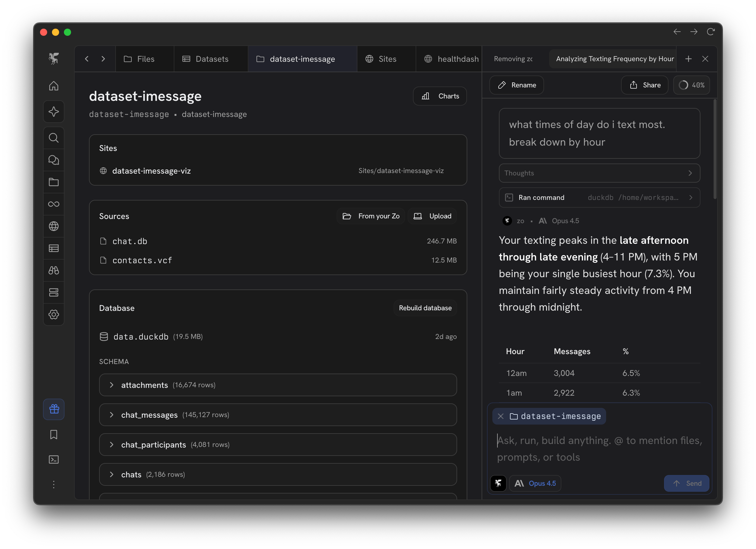756x549 pixels.
Task: Open the Opus 4.5 model selector
Action: coord(535,483)
